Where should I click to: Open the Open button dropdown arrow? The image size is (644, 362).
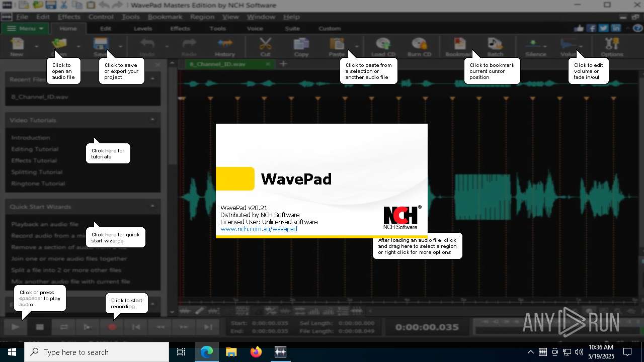78,46
